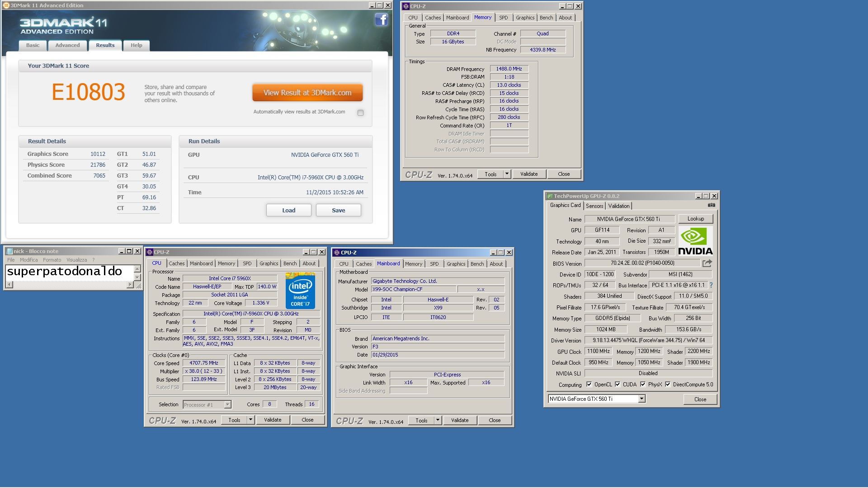Click Close button in CPU-Z CPU window
The image size is (868, 488).
(307, 420)
